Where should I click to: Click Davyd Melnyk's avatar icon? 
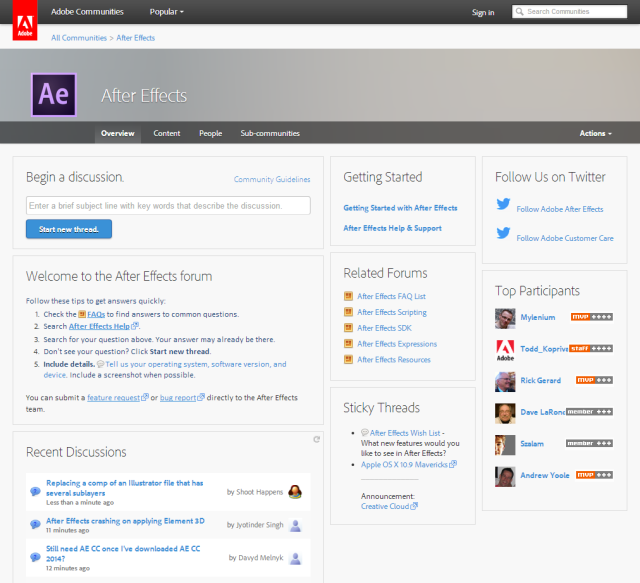pos(295,558)
